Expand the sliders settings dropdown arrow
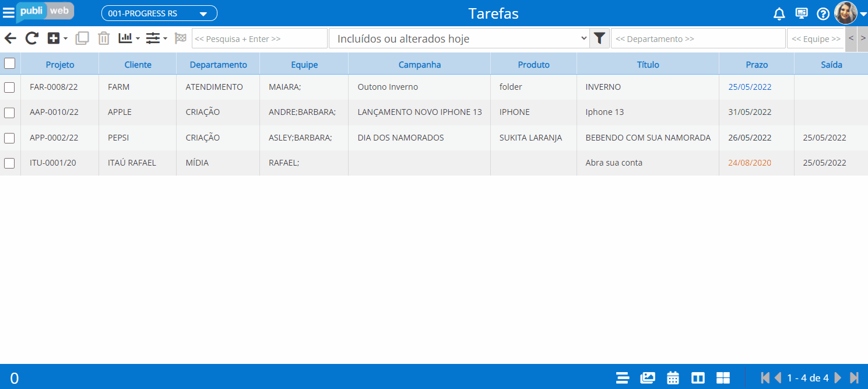Image resolution: width=868 pixels, height=389 pixels. [166, 39]
